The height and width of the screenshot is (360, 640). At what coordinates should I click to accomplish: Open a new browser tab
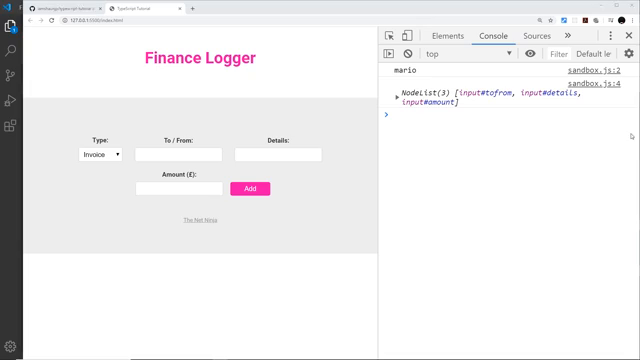coord(192,8)
